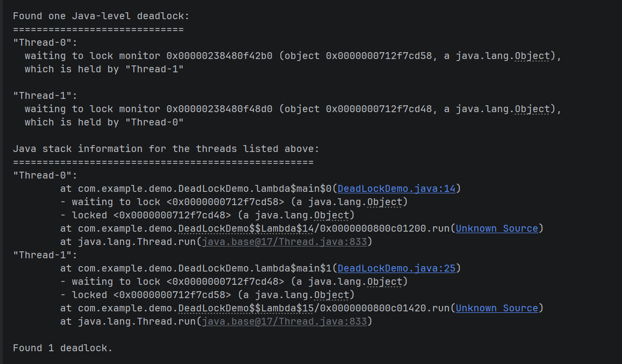This screenshot has height=364, width=622.
Task: Click "locked <0x0000000712f7cd58>" line
Action: (207, 295)
